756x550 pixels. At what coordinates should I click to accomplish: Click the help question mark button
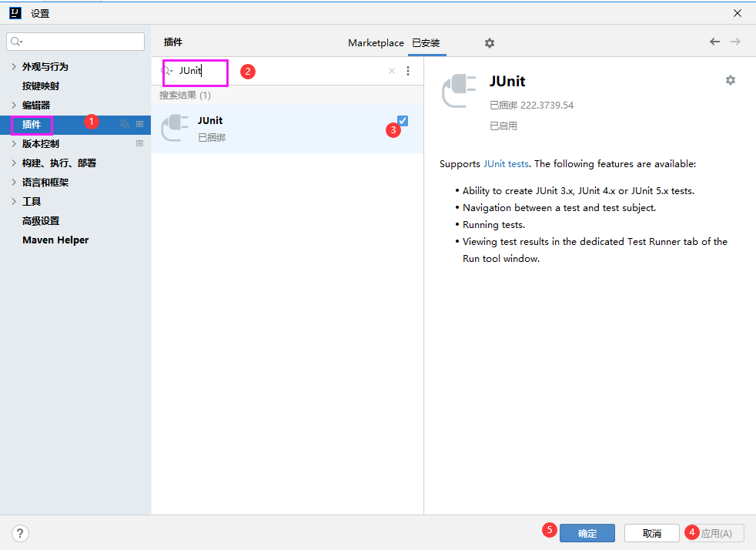coord(21,533)
